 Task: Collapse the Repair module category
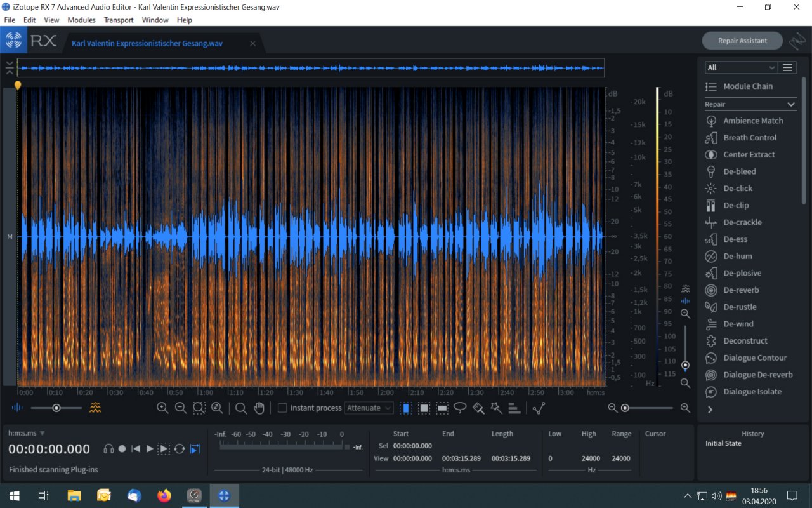[x=791, y=104]
